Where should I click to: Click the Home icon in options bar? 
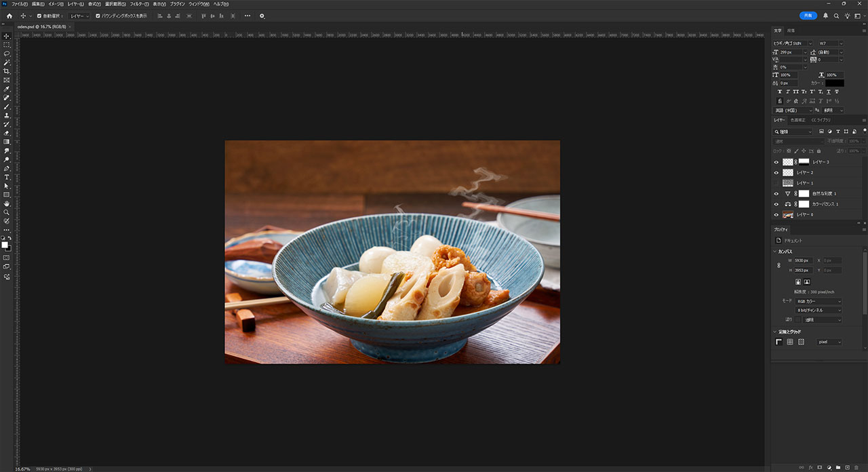click(9, 16)
